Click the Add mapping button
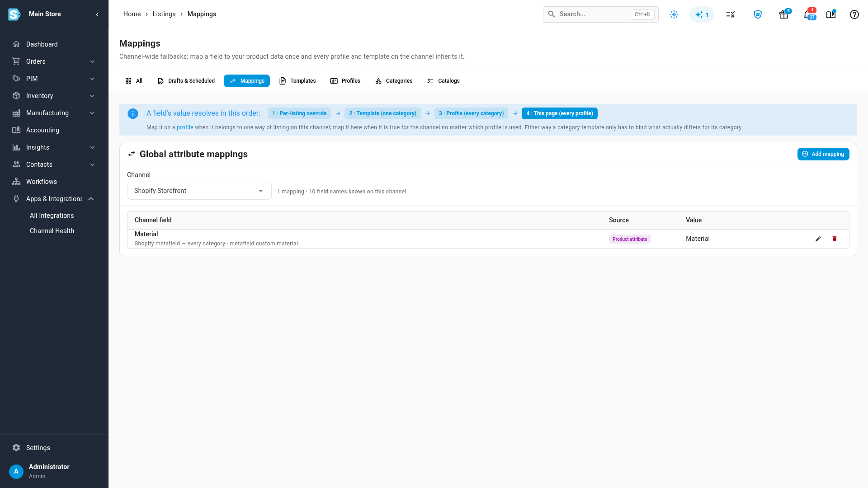This screenshot has height=488, width=868. point(823,154)
